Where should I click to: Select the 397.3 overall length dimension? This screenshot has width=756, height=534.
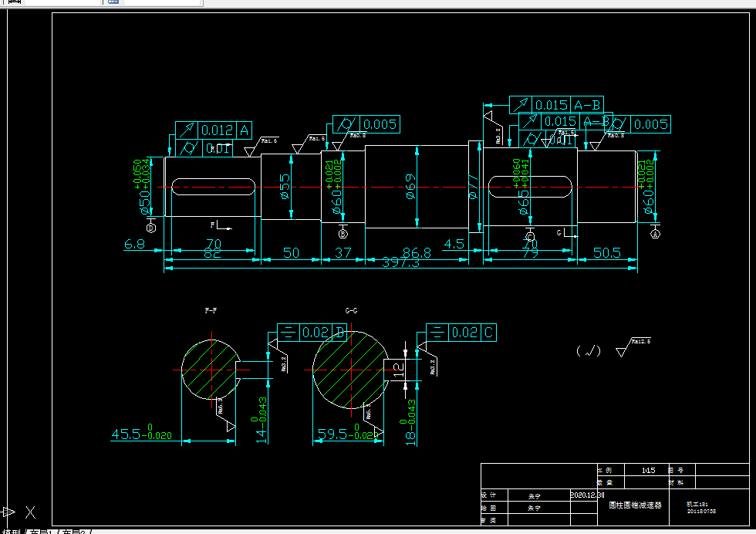point(400,263)
